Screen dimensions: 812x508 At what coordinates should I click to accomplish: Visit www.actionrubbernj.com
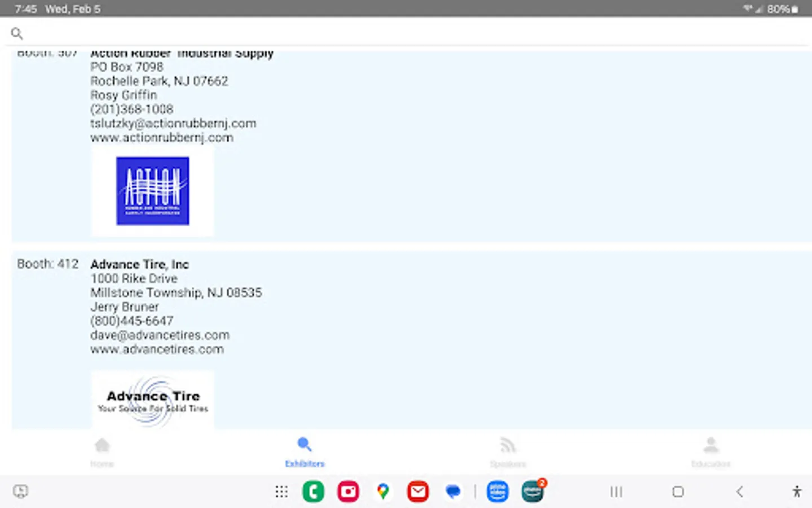pyautogui.click(x=162, y=137)
